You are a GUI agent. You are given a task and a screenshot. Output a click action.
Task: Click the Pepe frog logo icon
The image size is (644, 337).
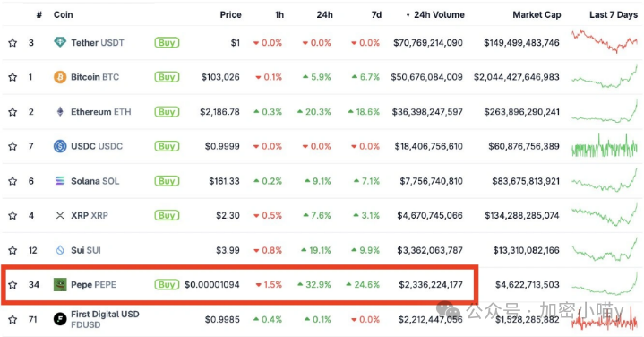60,284
